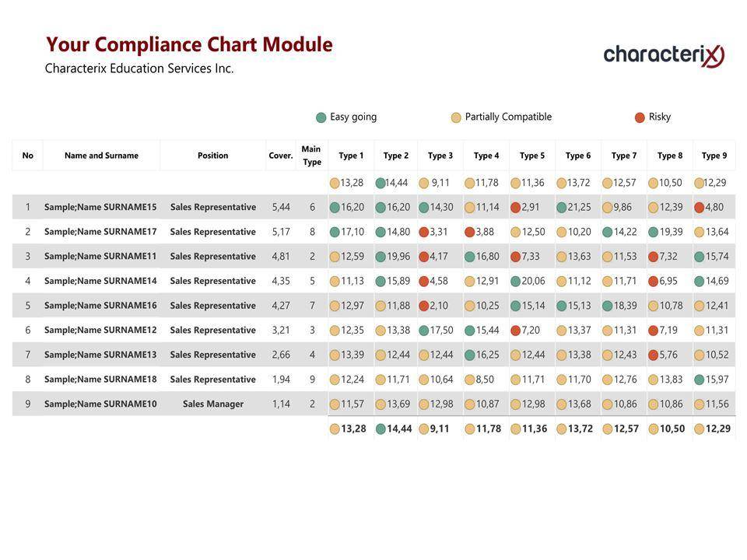Screen dimensions: 747x560
Task: Click the Cover. column header
Action: pyautogui.click(x=281, y=156)
